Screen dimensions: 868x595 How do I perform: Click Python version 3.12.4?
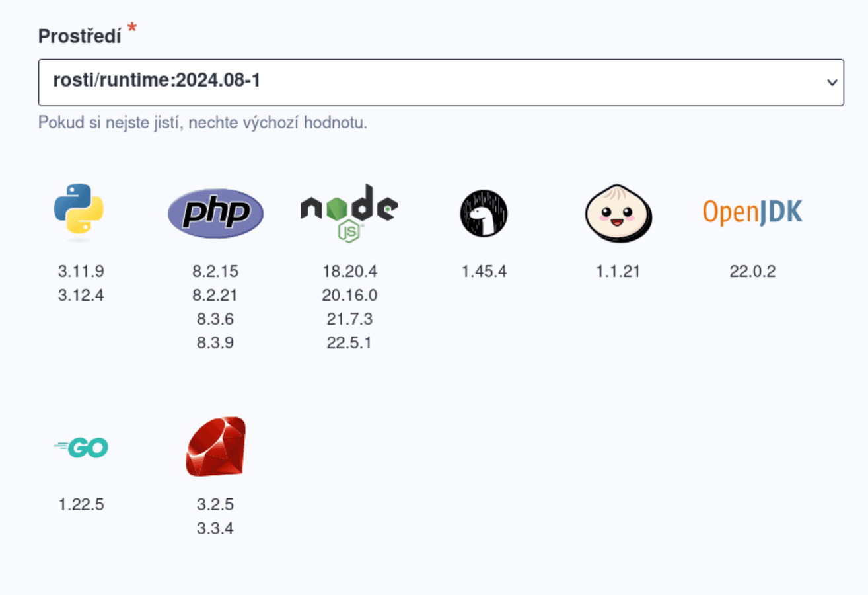click(x=81, y=295)
